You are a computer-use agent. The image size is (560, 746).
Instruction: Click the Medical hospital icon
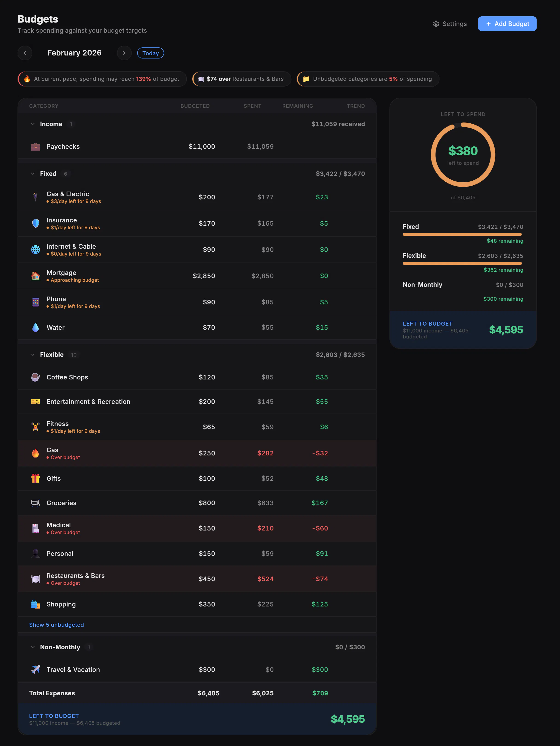(x=35, y=528)
